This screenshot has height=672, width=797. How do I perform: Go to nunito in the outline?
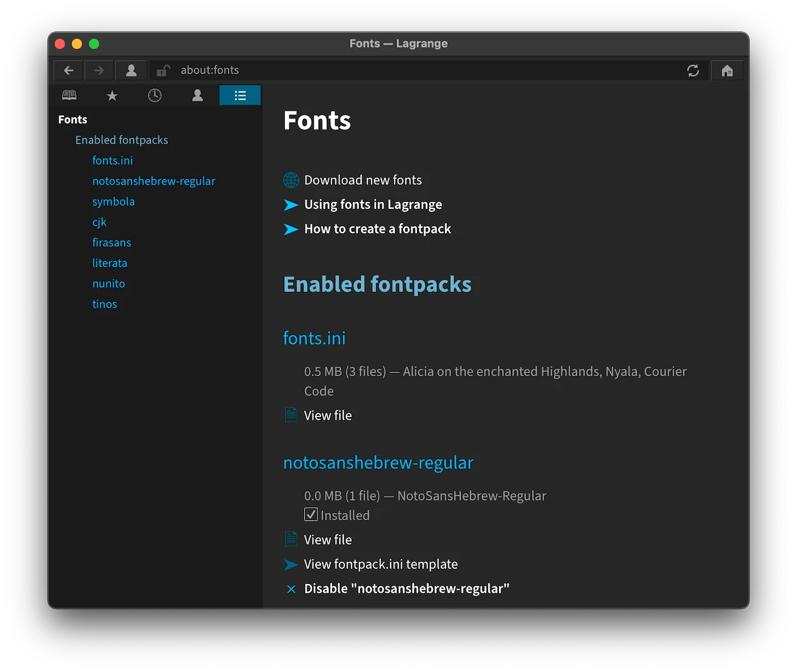109,283
